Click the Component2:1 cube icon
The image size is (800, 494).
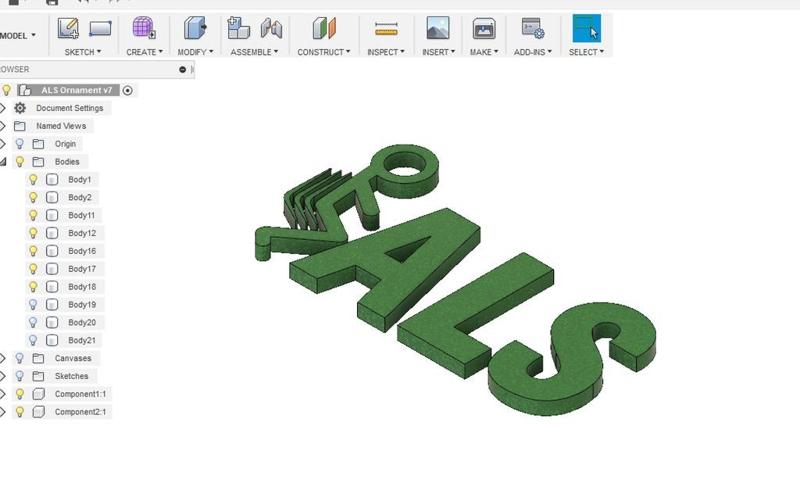click(x=38, y=412)
